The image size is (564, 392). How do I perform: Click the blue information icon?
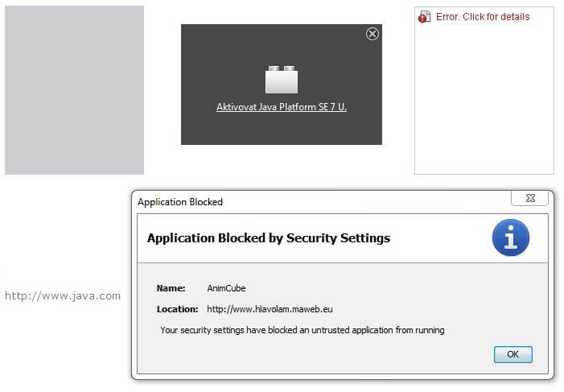pos(510,237)
